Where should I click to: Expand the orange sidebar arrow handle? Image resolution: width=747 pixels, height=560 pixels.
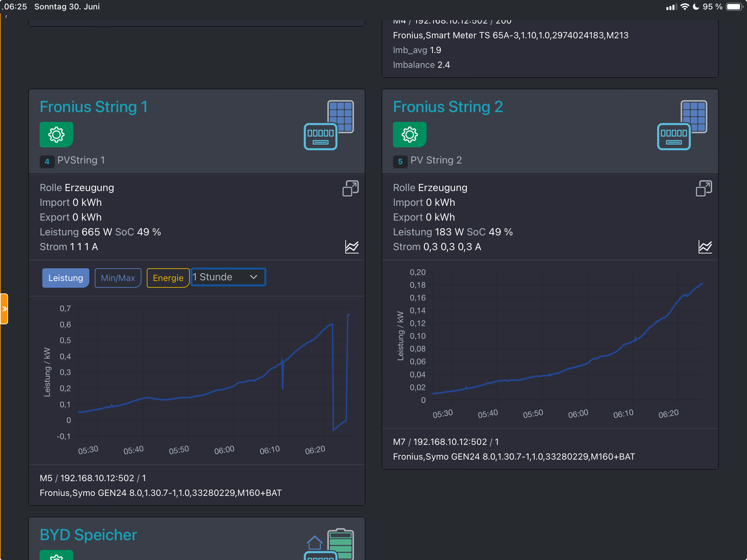pos(4,309)
